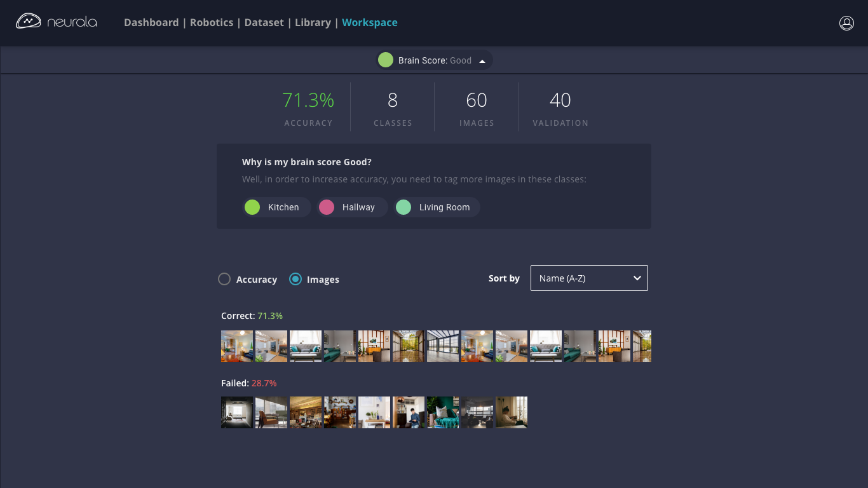Select the Images radio button

295,279
